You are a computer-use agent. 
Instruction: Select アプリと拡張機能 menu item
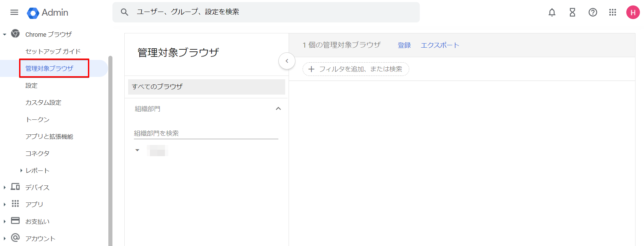[x=49, y=136]
